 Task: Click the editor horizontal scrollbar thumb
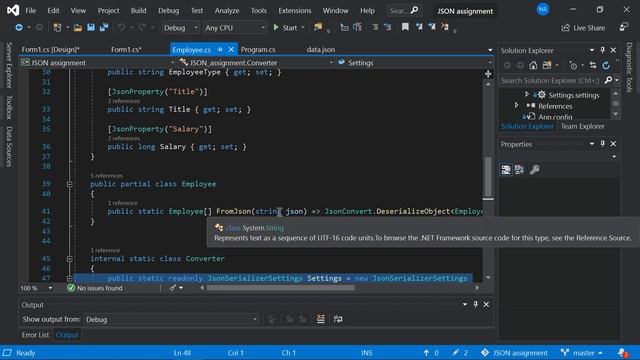(281, 288)
